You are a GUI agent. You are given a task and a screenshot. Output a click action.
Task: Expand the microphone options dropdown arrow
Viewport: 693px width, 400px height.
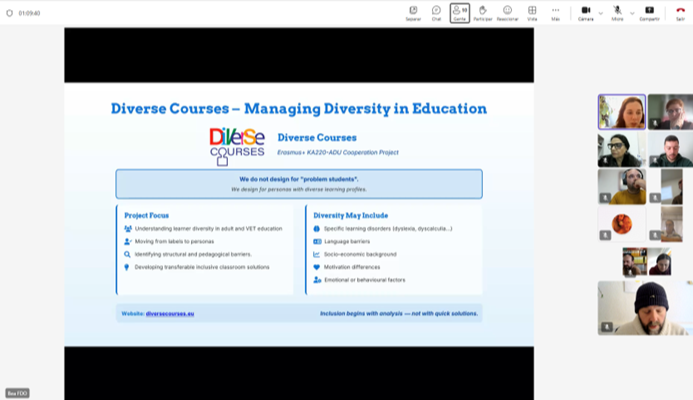(632, 13)
